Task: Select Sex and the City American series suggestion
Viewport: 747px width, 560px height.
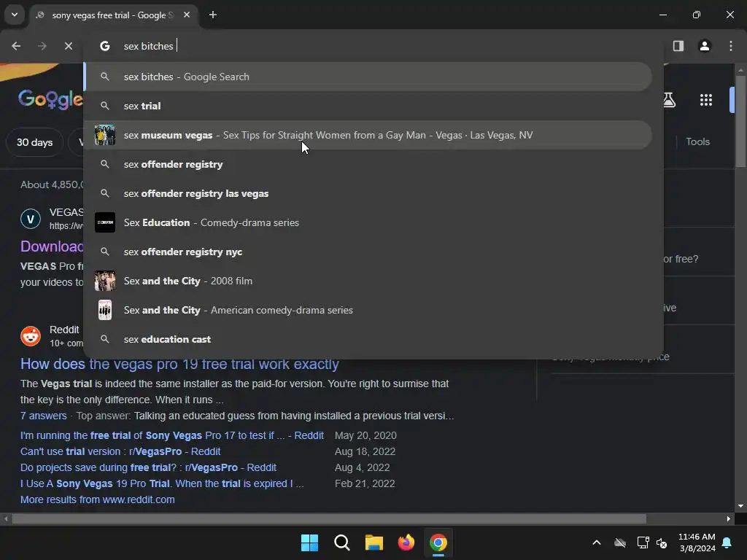Action: point(368,310)
